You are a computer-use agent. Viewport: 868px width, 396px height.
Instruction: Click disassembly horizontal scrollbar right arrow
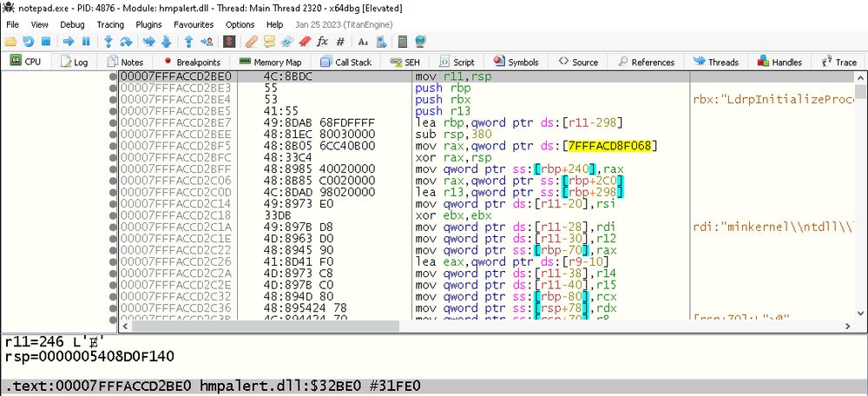(x=848, y=327)
